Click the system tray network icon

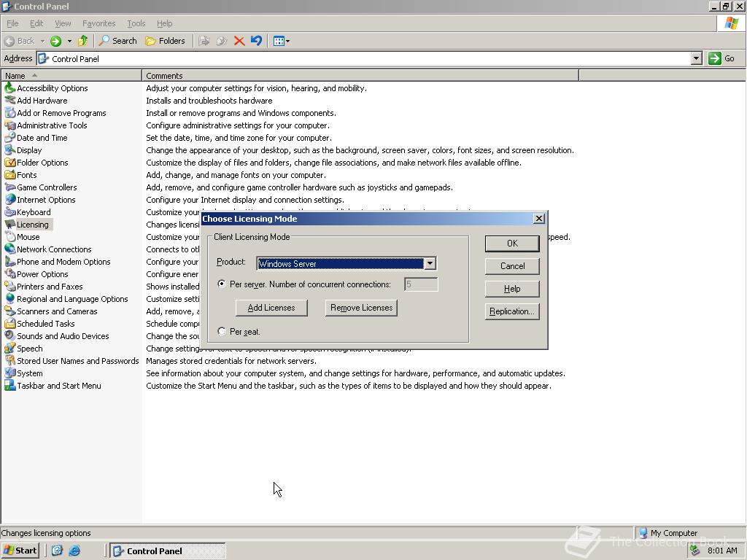point(695,551)
